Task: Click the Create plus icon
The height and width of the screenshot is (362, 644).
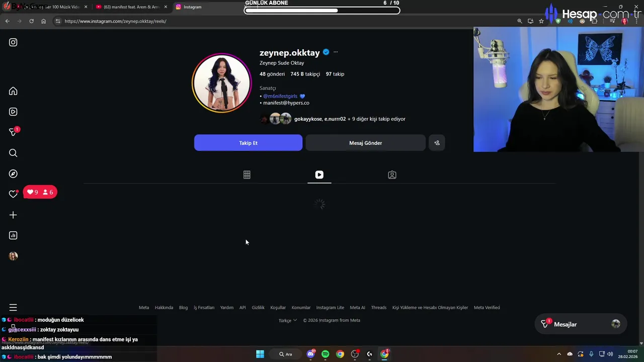Action: click(13, 215)
